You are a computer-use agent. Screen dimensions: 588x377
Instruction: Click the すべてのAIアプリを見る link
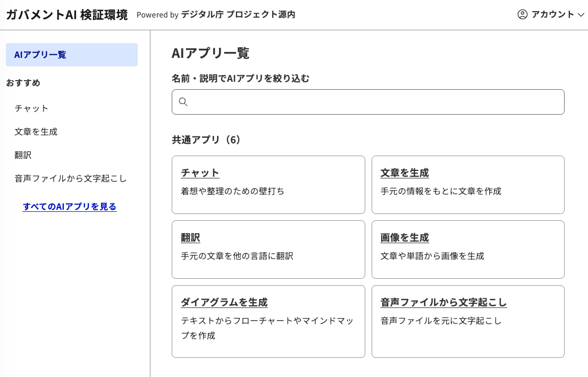69,207
